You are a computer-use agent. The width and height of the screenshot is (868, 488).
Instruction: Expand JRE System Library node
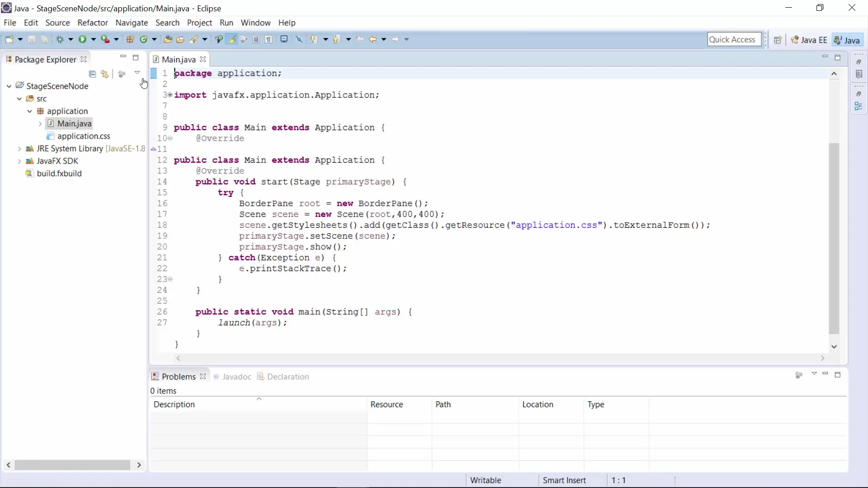click(19, 149)
